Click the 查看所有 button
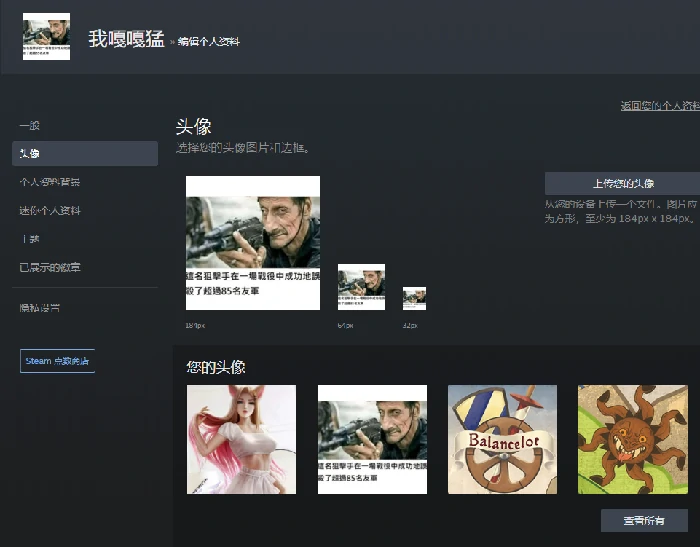 644,520
